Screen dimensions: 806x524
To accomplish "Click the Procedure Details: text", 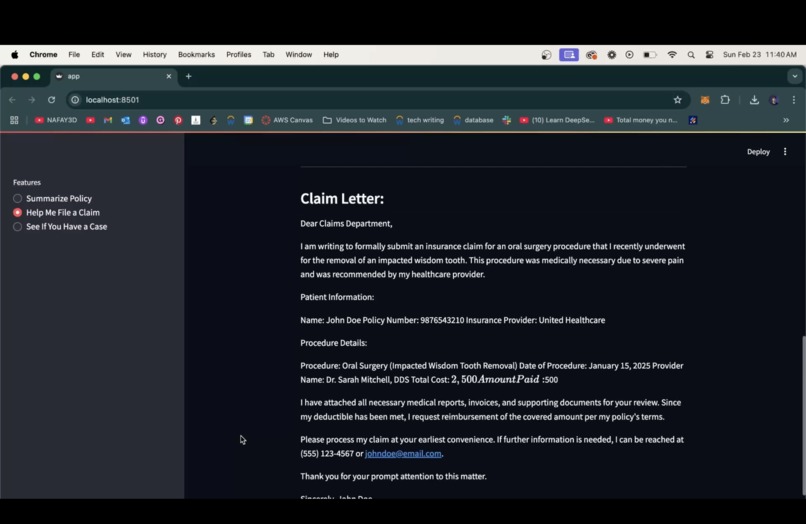I will pos(334,343).
